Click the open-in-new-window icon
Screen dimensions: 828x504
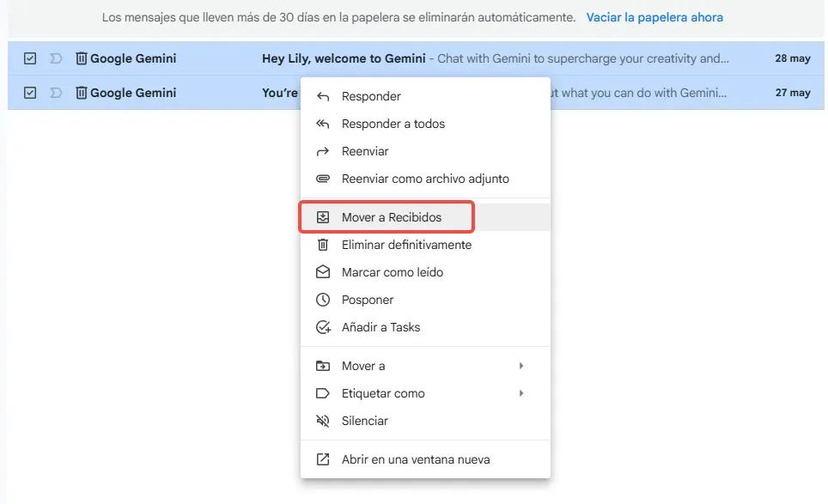pos(323,459)
